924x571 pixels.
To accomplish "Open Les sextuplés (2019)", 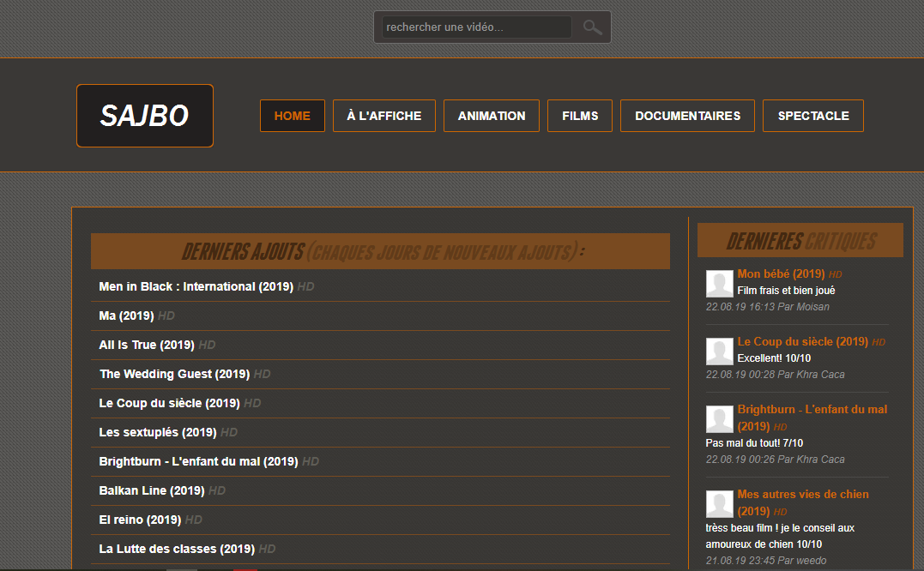I will pyautogui.click(x=158, y=433).
